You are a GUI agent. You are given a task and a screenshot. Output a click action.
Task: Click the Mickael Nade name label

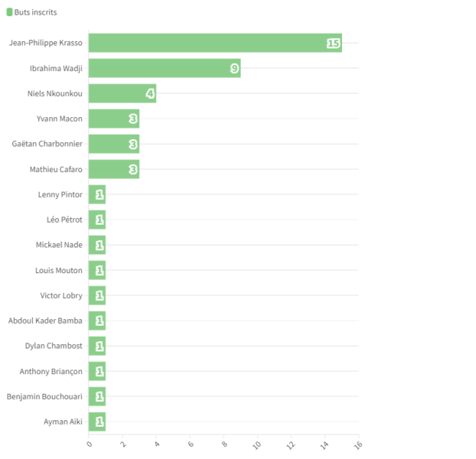pos(59,245)
